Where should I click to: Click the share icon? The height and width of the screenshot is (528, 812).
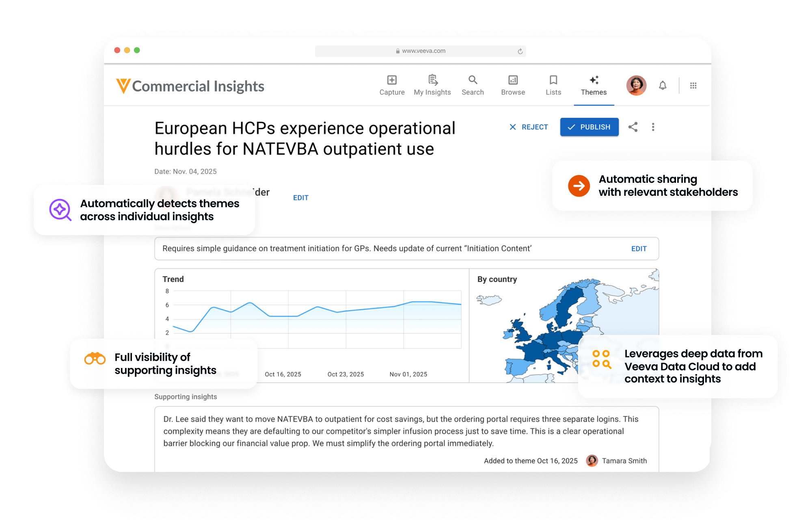coord(633,127)
